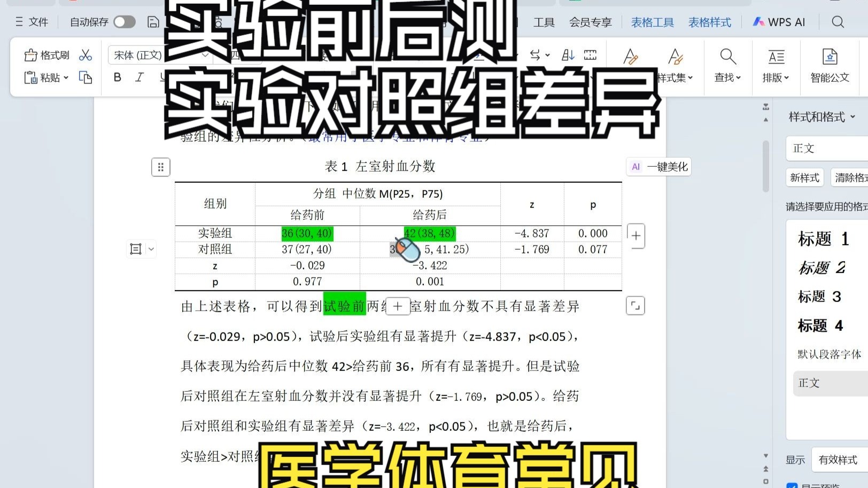Toggle 自动保存 autosave switch
Image resolution: width=868 pixels, height=488 pixels.
pyautogui.click(x=124, y=22)
